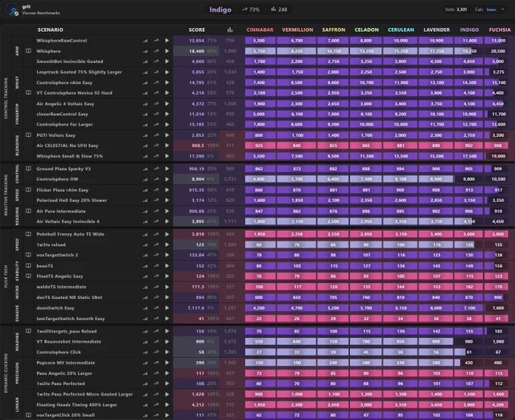Show trend chart for Air Angelic 4 Voltaic Easy

[156, 104]
